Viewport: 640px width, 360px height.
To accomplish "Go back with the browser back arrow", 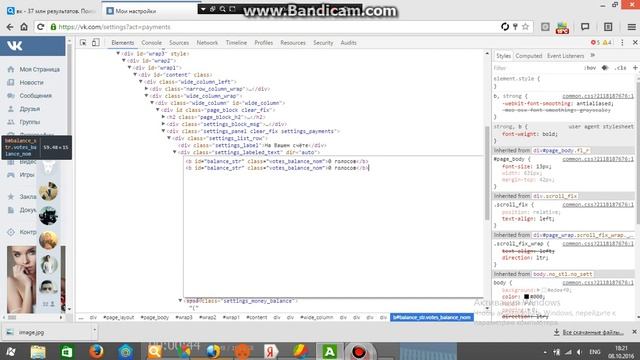I will click(x=10, y=27).
